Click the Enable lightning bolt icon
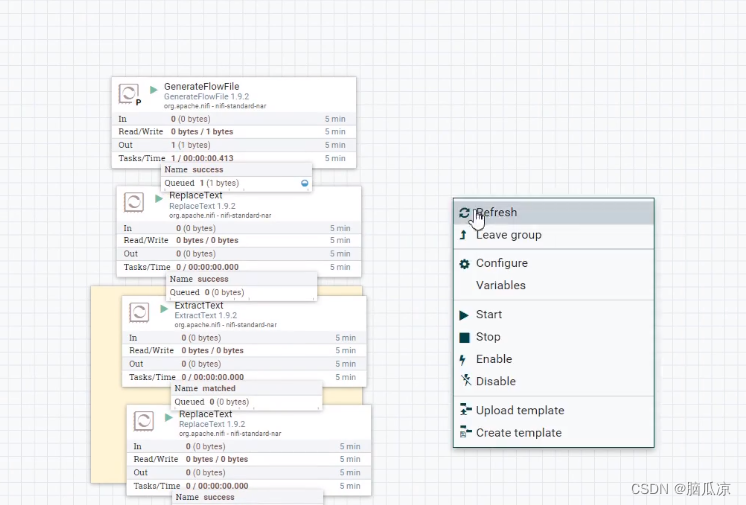746x505 pixels. pos(462,360)
